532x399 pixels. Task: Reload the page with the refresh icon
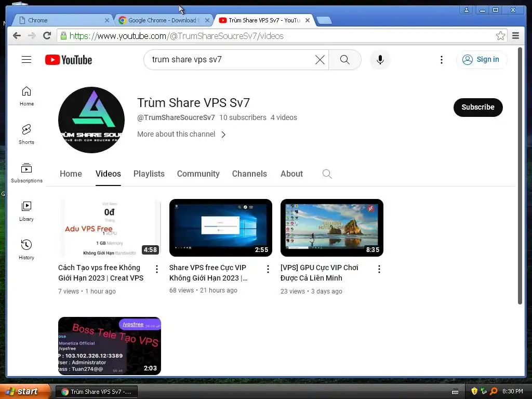click(47, 36)
